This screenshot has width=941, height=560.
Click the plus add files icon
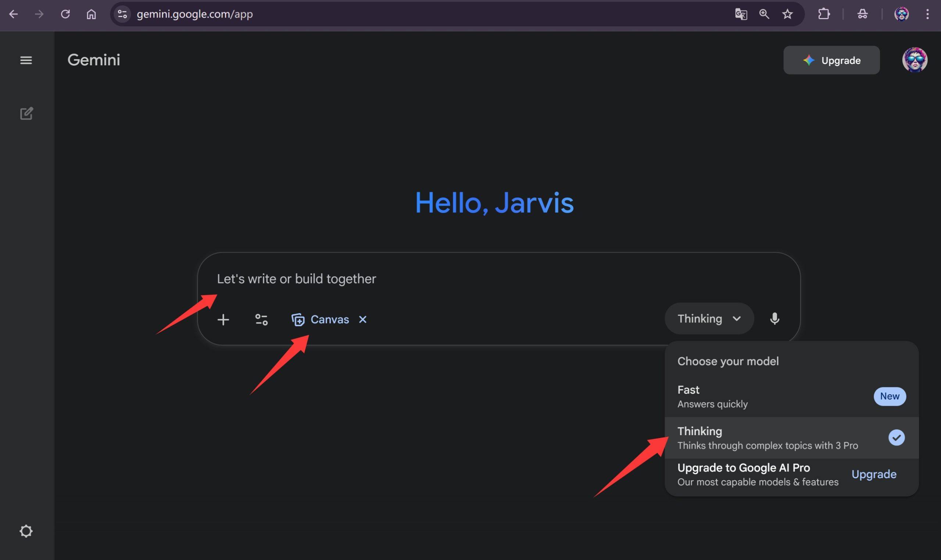(x=223, y=319)
